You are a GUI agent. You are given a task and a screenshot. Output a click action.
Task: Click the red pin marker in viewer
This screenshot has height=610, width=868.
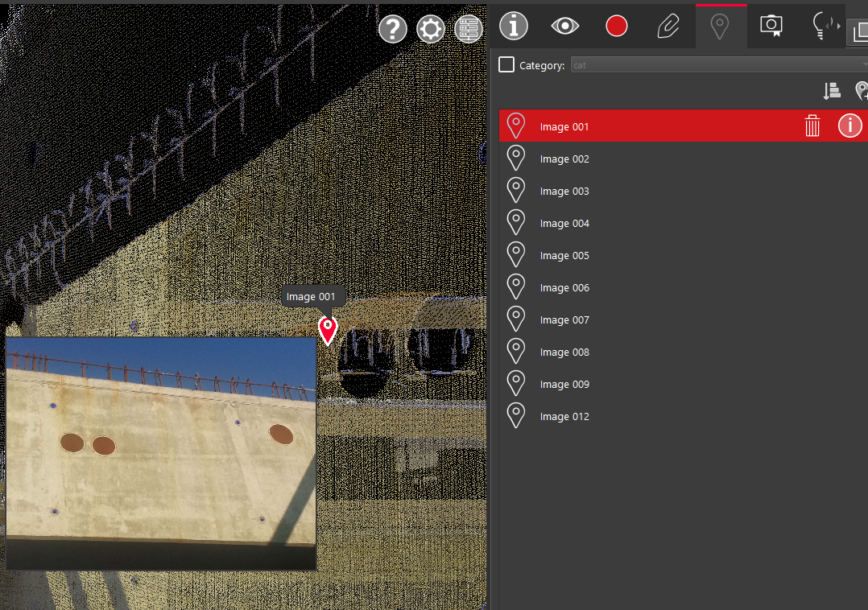(x=328, y=329)
